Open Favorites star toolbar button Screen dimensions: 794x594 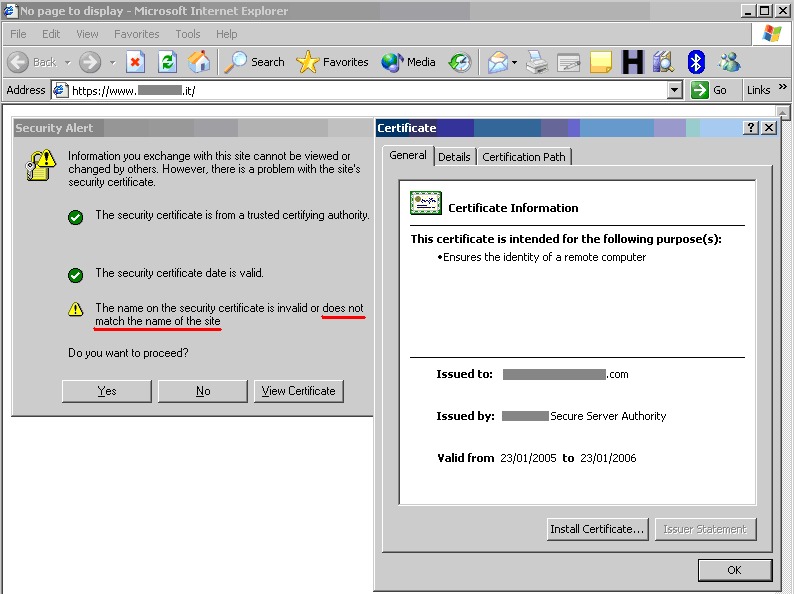332,62
